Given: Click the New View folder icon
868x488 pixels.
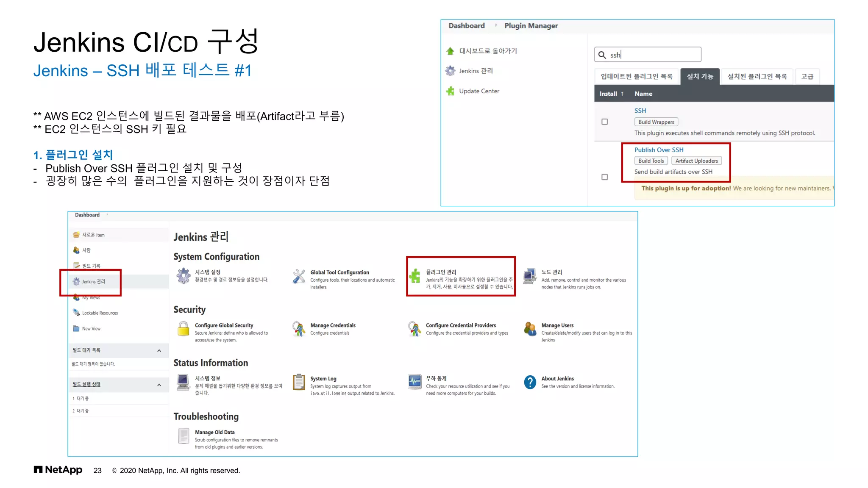Looking at the screenshot, I should pos(76,328).
